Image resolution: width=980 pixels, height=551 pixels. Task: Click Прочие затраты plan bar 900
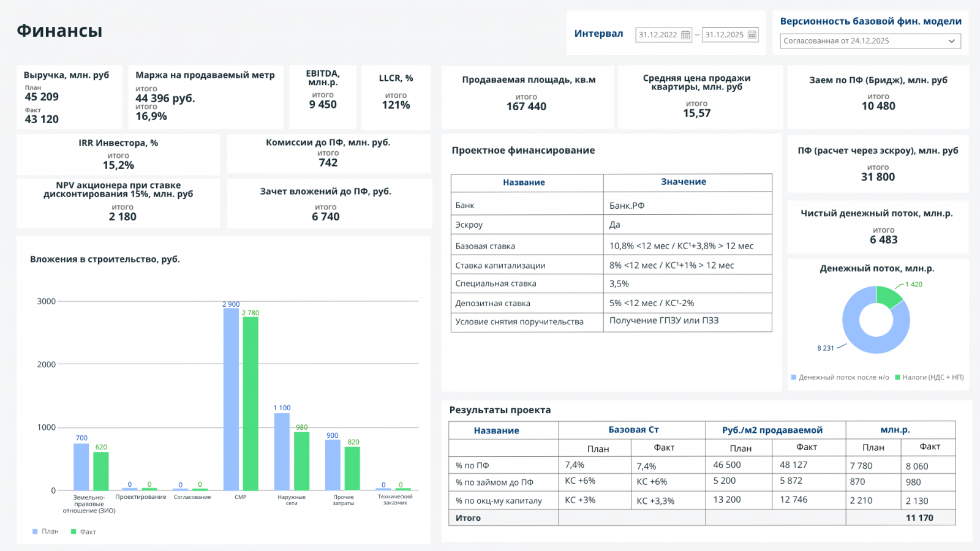click(x=333, y=465)
